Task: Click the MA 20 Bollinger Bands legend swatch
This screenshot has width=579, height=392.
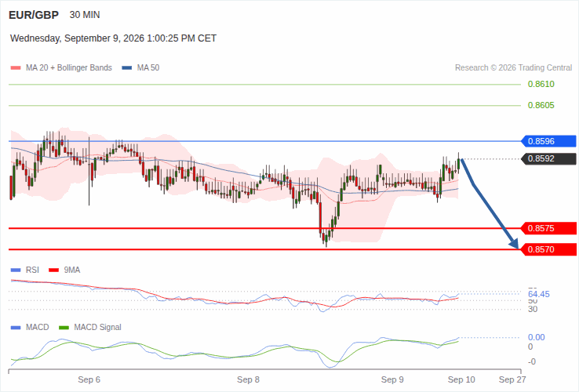Action: point(16,68)
